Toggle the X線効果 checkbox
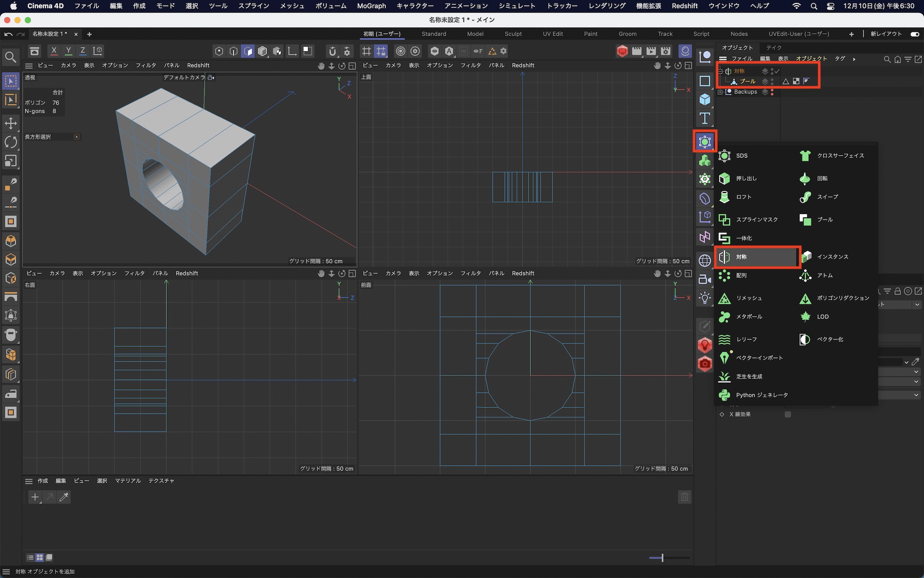 click(788, 414)
